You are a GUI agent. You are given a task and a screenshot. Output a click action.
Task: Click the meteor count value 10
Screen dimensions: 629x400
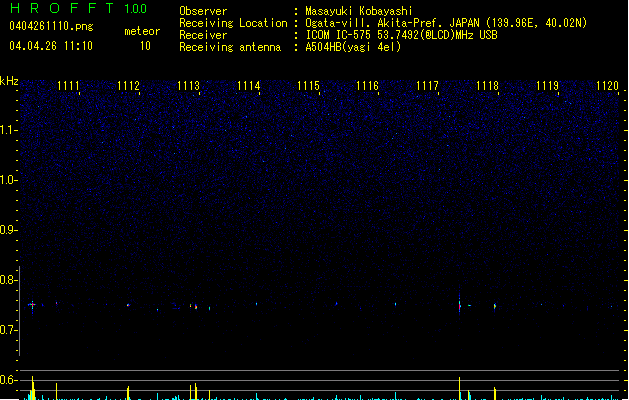[x=145, y=46]
